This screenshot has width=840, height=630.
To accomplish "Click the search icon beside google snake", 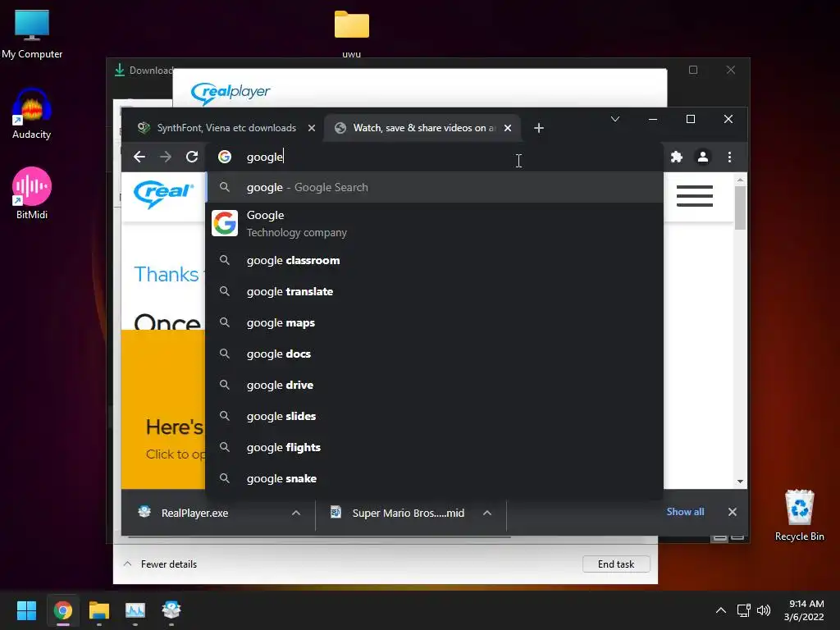I will (x=225, y=478).
